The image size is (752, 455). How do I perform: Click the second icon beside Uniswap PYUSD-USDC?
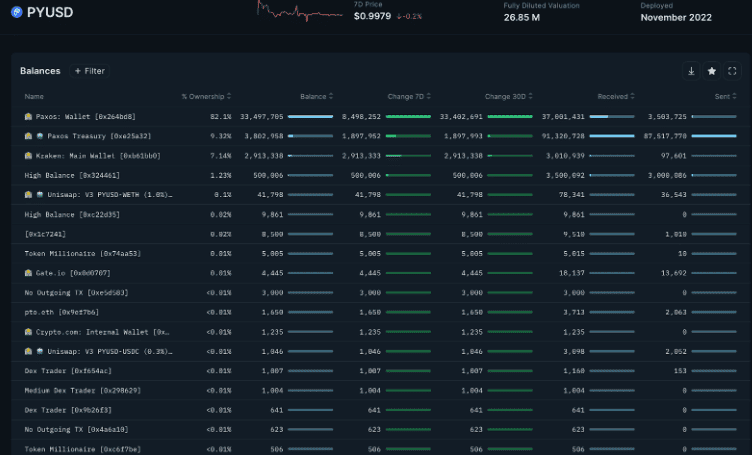tap(40, 351)
